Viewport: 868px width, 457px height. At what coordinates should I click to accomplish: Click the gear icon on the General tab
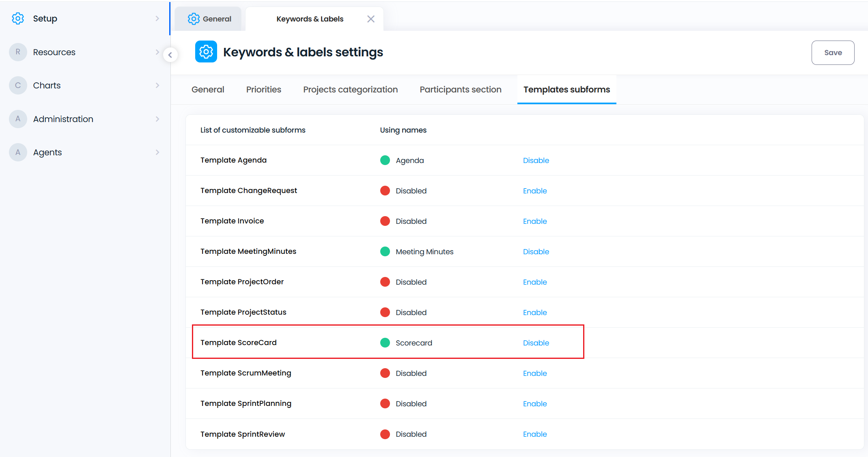point(194,19)
